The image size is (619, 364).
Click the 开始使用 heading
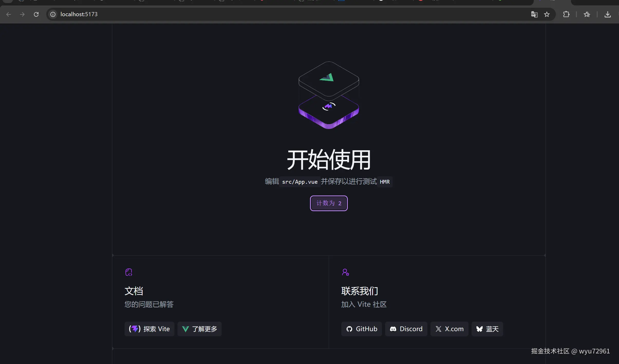click(x=329, y=160)
